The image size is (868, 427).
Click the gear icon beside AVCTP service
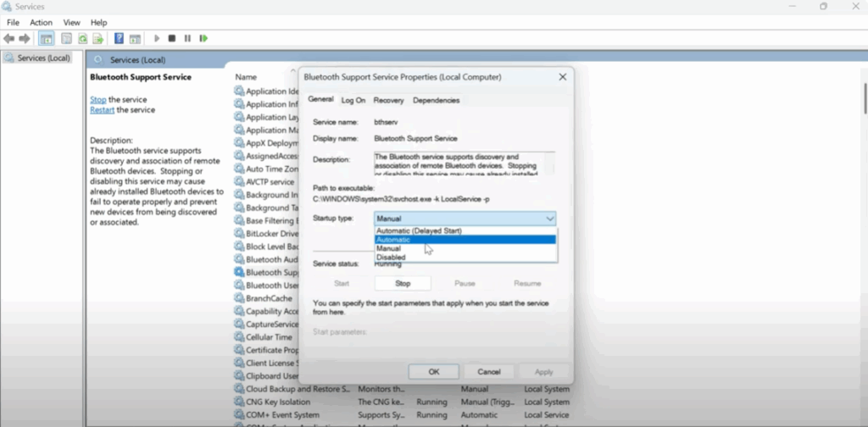239,181
